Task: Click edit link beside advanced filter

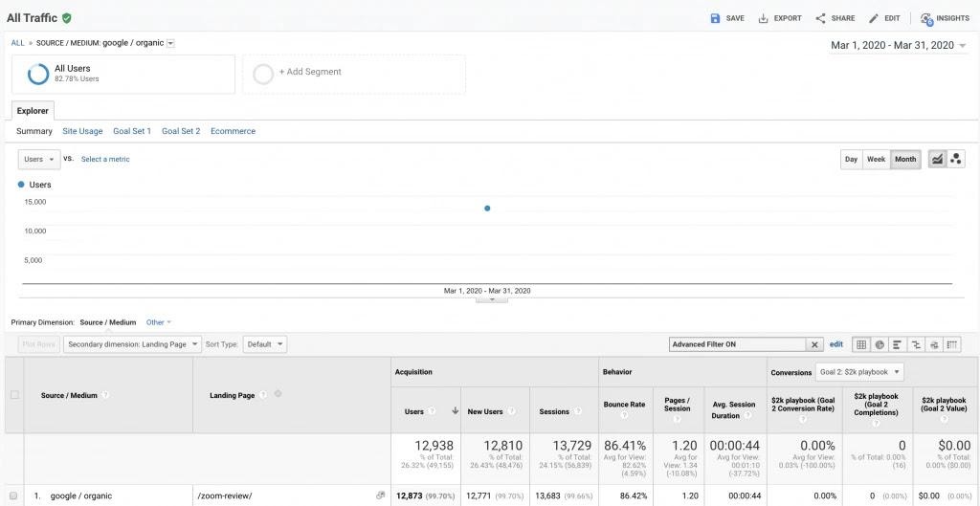Action: click(836, 344)
